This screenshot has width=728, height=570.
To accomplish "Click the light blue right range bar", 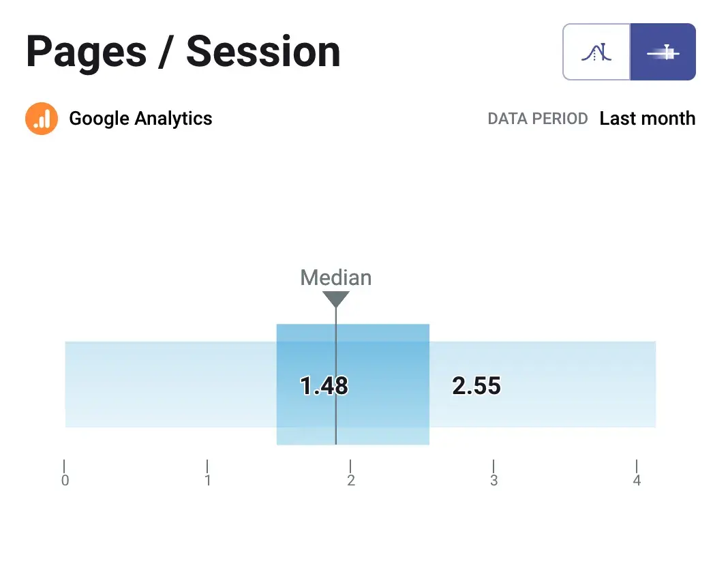I will click(579, 384).
